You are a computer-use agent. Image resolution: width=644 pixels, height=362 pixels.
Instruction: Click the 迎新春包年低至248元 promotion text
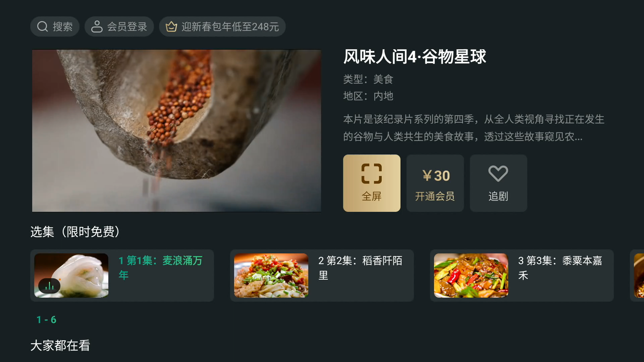[230, 27]
